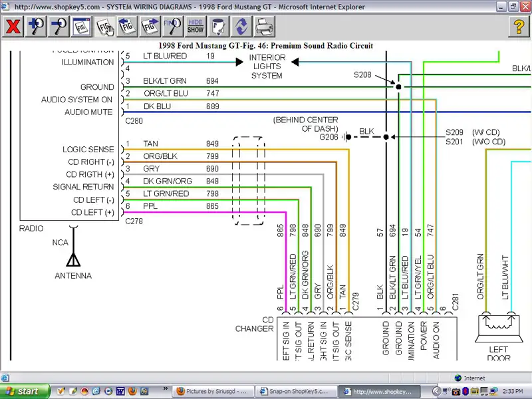Click the status bar page icon
Screen dimensions: 532x399
point(5,378)
